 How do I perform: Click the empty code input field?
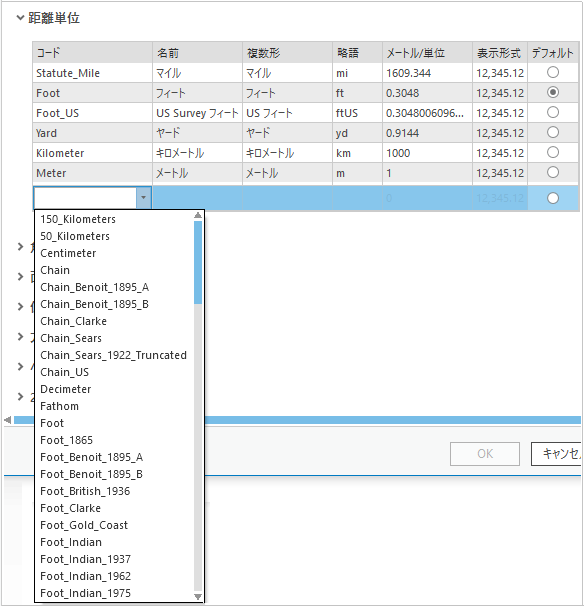coord(85,197)
